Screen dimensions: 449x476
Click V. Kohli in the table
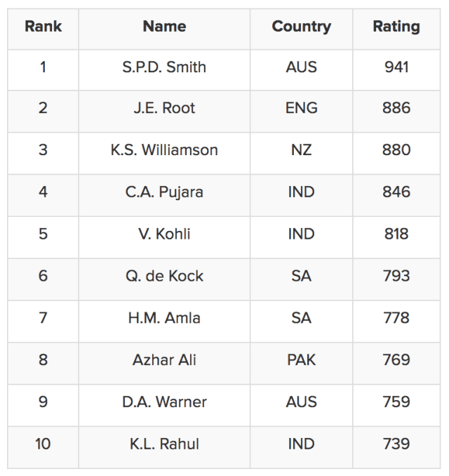164,234
